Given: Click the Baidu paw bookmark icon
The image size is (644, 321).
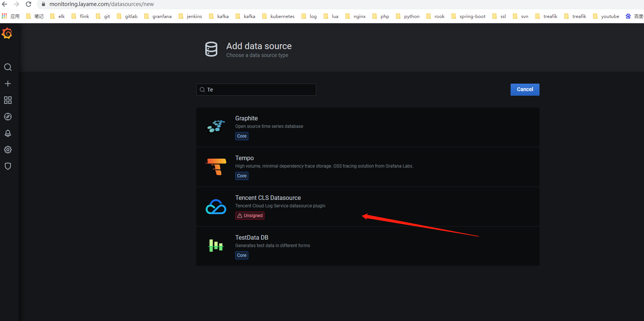Looking at the screenshot, I should [628, 16].
